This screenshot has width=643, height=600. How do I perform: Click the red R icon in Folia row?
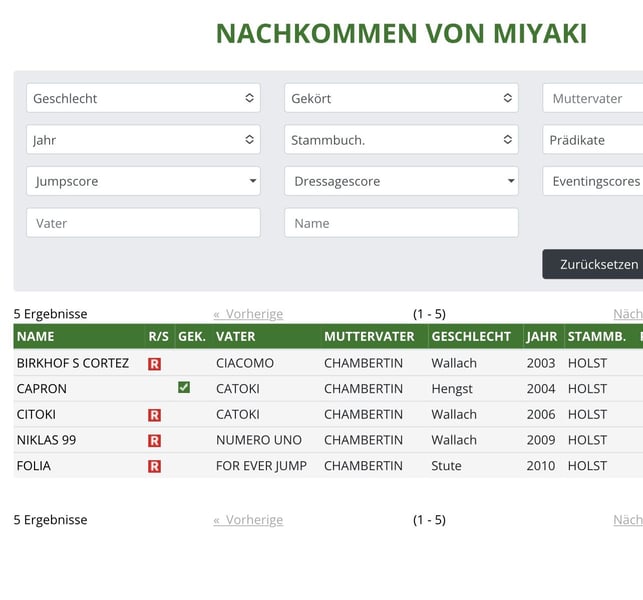(154, 466)
